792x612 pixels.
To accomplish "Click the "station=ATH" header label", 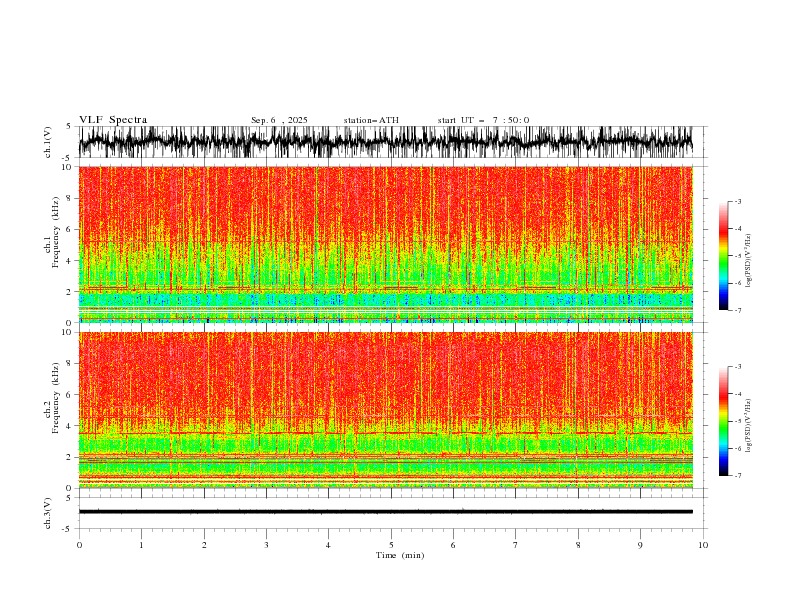I will tap(371, 120).
